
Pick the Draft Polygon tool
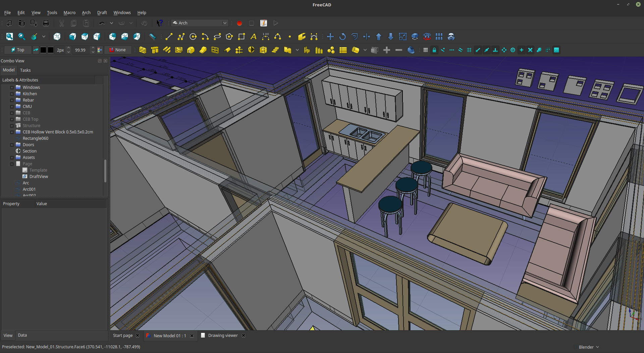coord(229,37)
